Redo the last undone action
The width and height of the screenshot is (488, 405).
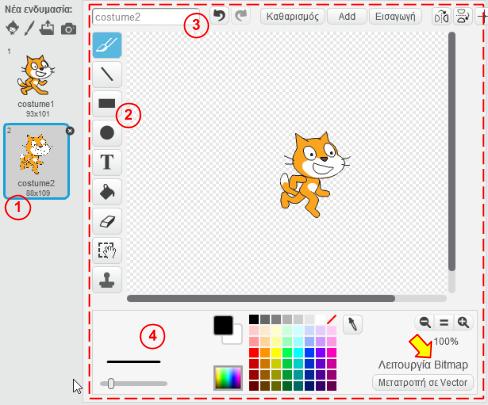pyautogui.click(x=241, y=16)
